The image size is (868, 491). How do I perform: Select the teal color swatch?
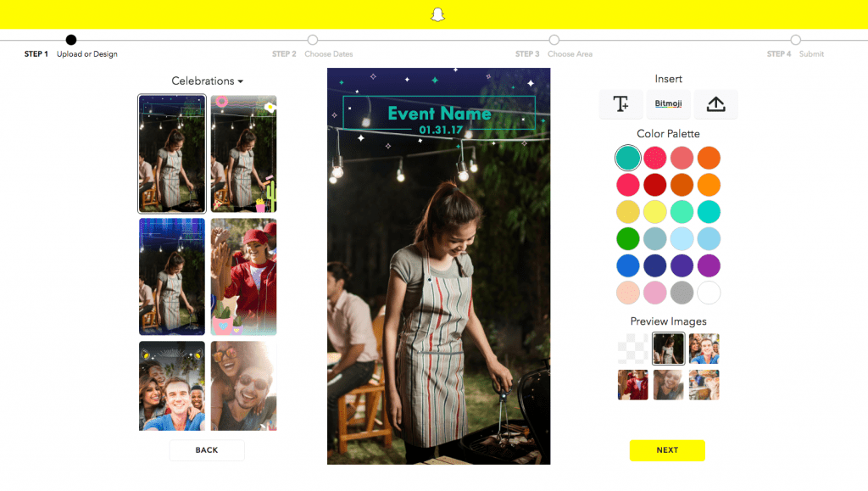click(627, 158)
